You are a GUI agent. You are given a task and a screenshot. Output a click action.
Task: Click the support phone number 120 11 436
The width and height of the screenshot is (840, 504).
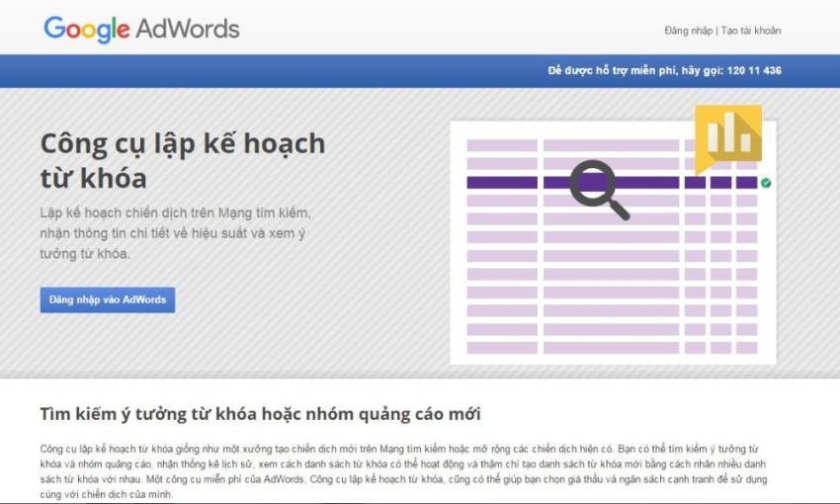754,71
